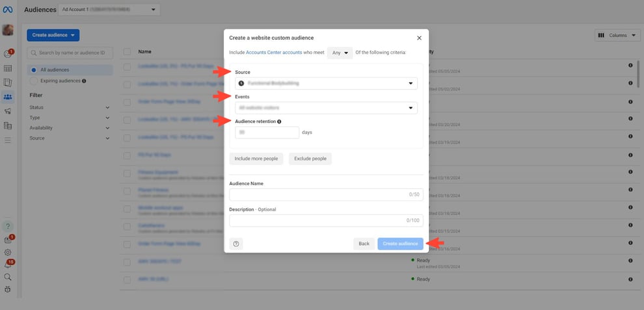Click the help icon in the dialog footer
Screen dimensions: 644x310
236,244
